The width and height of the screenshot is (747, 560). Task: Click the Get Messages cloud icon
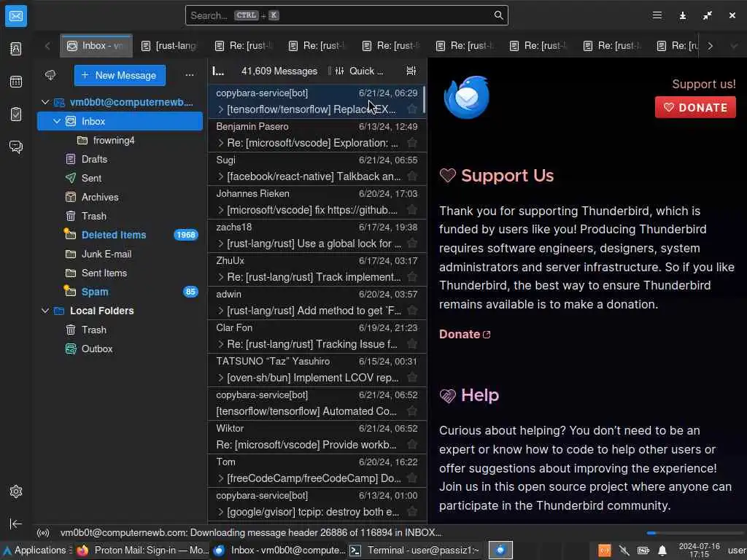50,75
